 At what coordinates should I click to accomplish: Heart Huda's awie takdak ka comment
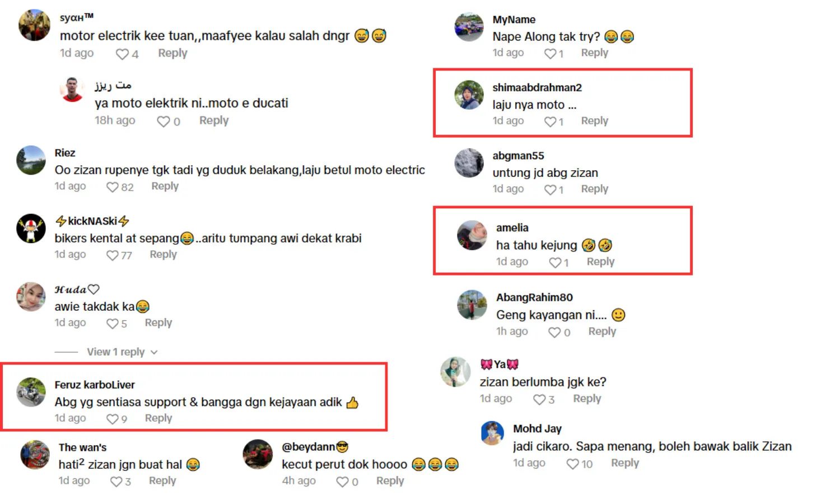click(113, 324)
